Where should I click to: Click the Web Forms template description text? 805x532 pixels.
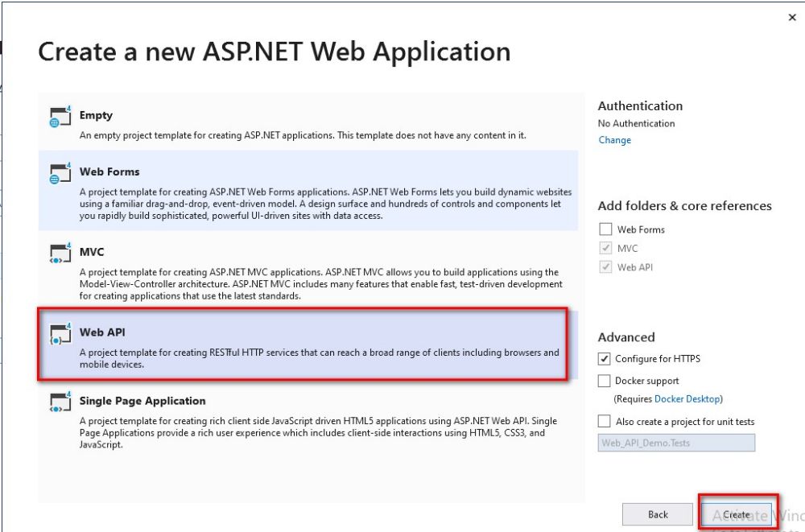(x=325, y=204)
